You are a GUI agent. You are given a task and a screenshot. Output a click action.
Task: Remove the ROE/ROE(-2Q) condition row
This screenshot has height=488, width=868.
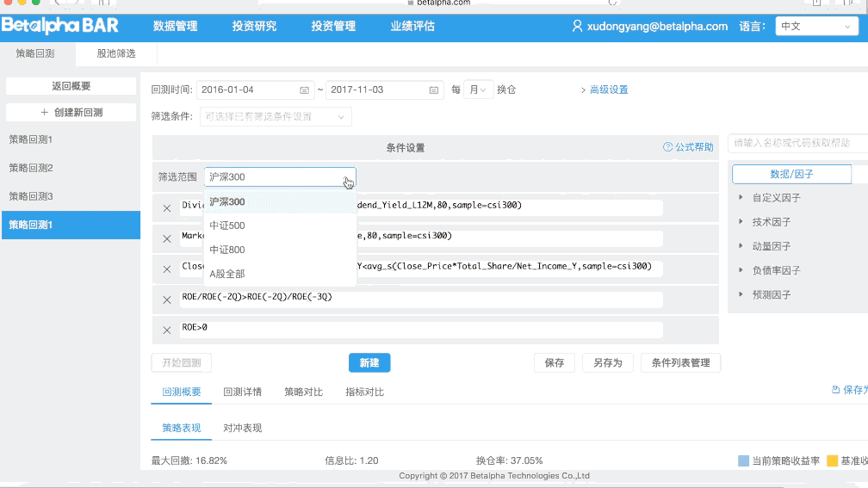167,300
